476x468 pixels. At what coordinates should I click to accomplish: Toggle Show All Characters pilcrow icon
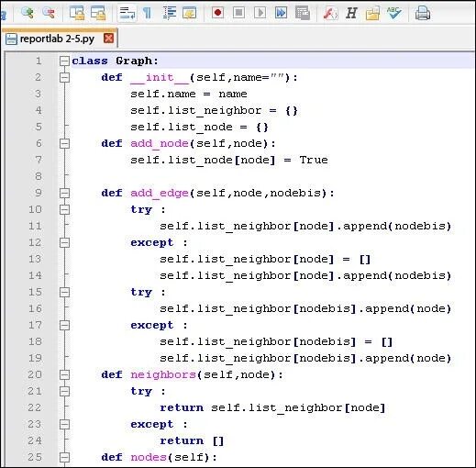pyautogui.click(x=148, y=13)
